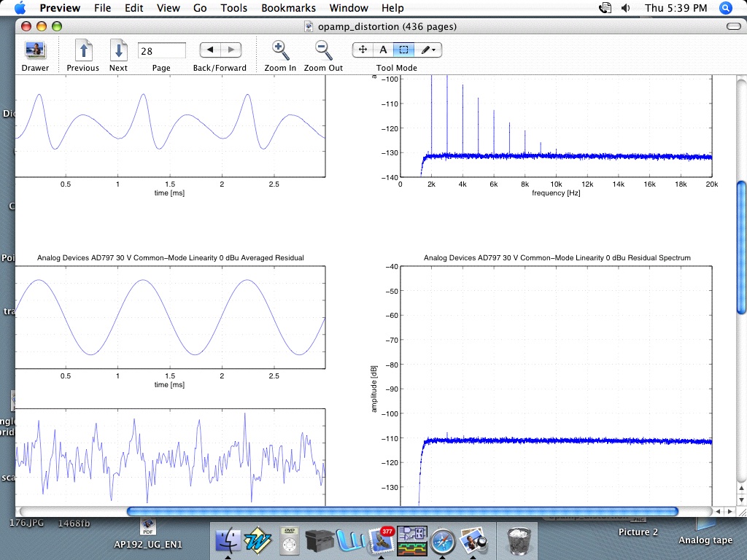Click the Back arrow button
Image resolution: width=747 pixels, height=560 pixels.
[210, 50]
